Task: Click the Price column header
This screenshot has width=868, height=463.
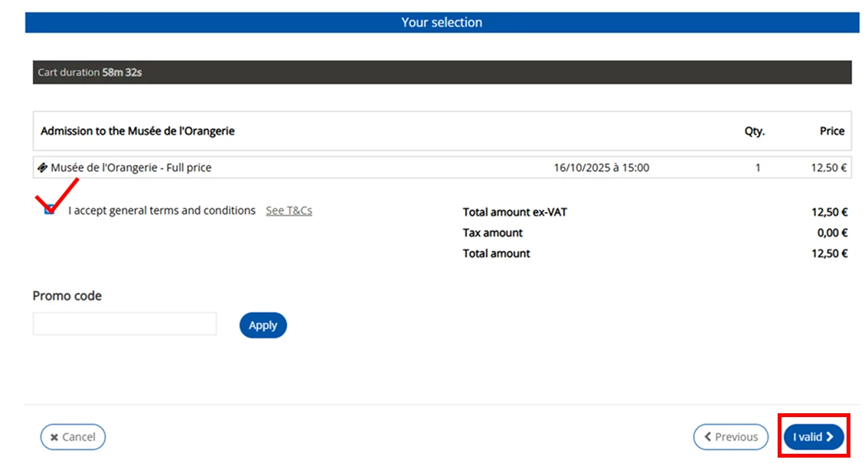Action: click(x=831, y=131)
